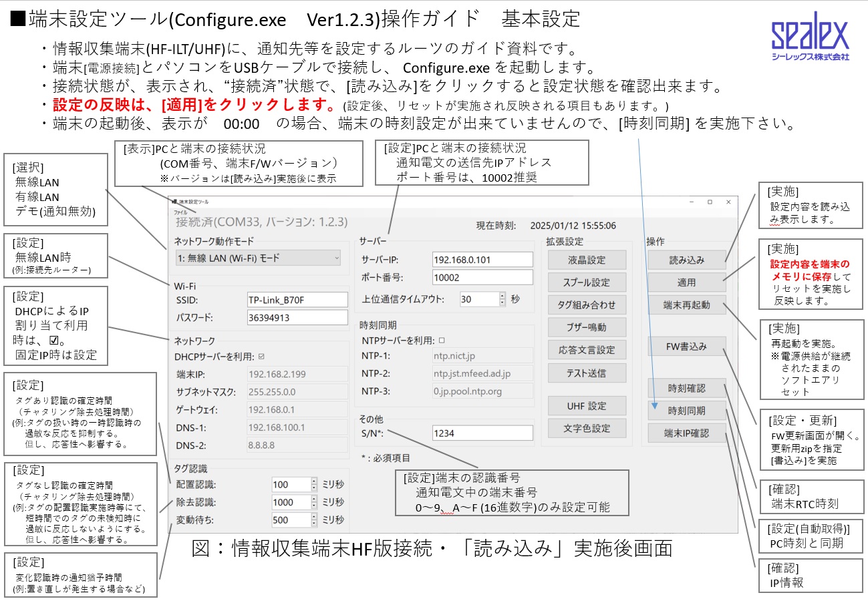
Task: Open the ネットワーク動作モード dropdown
Action: coord(257,258)
